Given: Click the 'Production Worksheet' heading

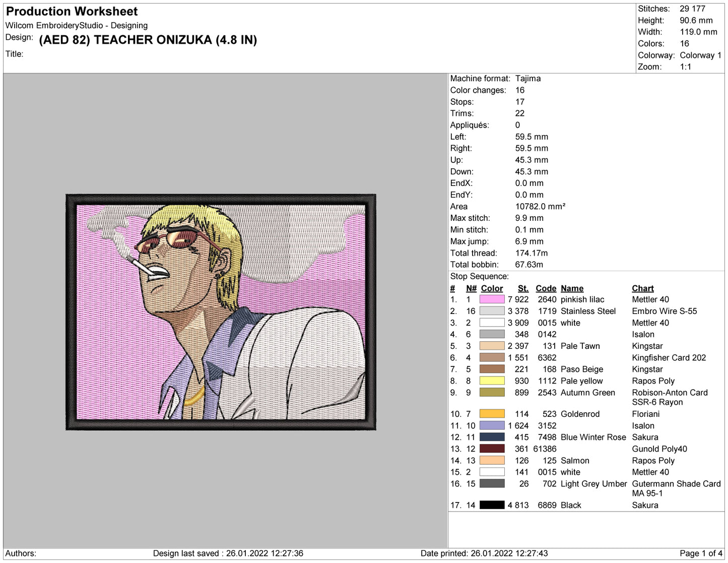Looking at the screenshot, I should pos(72,11).
